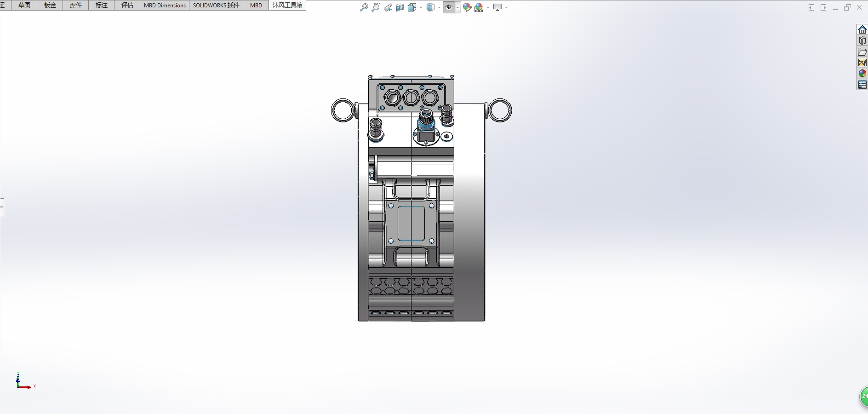Switch to the 钣金 tab
Viewport: 868px width, 414px height.
[x=50, y=5]
